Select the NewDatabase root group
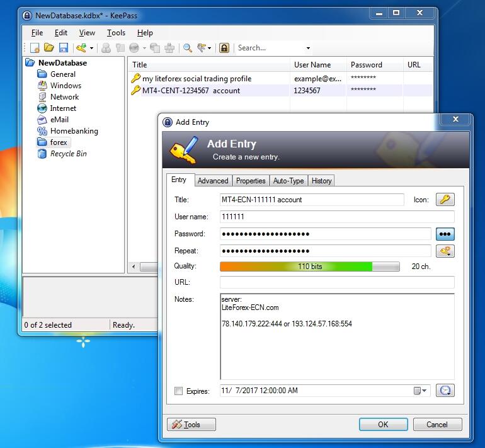The image size is (485, 448). click(62, 63)
